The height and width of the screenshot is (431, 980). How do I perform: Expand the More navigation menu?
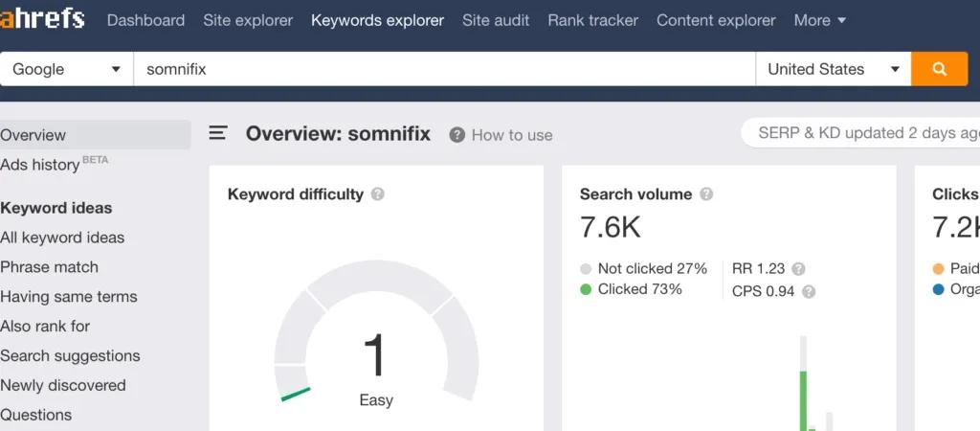(x=820, y=20)
